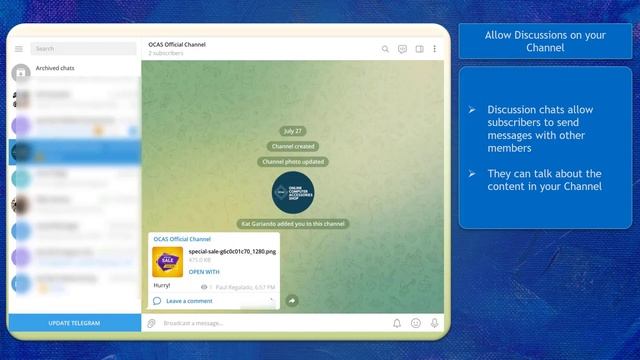The image size is (640, 360).
Task: Click the UPDATE TELEGRAM button
Action: coord(75,323)
